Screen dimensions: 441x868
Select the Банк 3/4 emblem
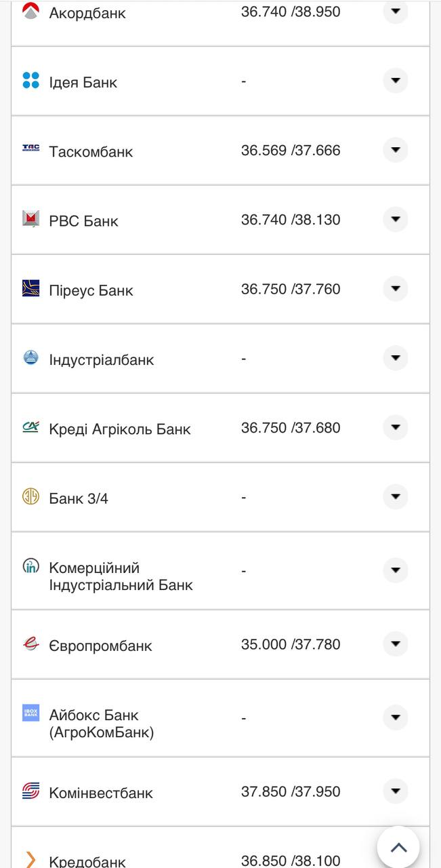(30, 496)
